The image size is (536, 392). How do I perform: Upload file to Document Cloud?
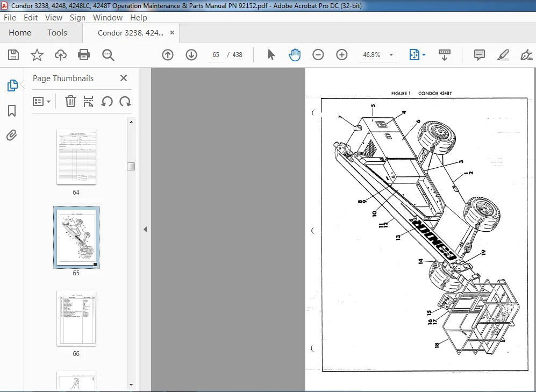[x=61, y=55]
